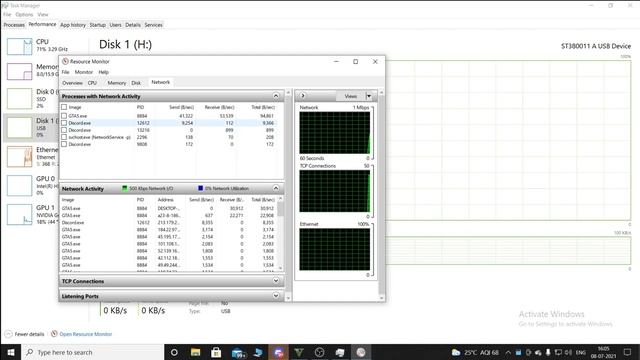The width and height of the screenshot is (640, 360).
Task: Click the speaker volume tray icon
Action: coord(568,352)
